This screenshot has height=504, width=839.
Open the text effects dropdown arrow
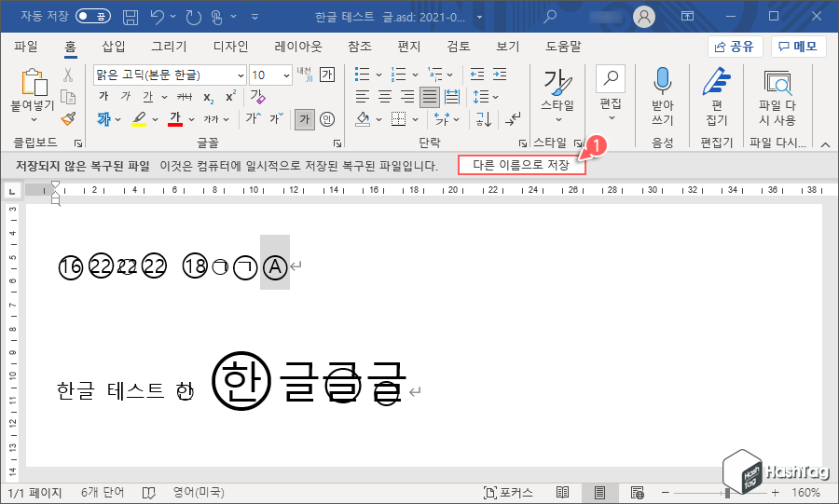point(118,119)
